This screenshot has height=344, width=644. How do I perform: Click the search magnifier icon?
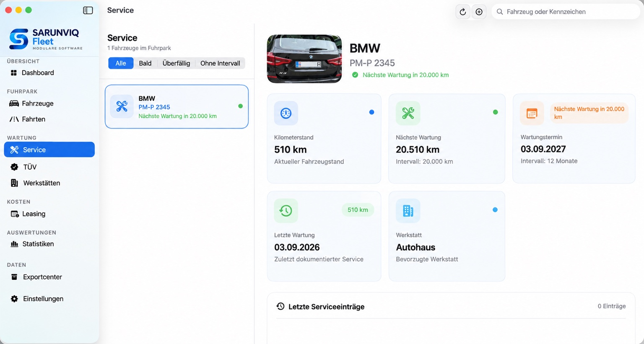pyautogui.click(x=500, y=12)
